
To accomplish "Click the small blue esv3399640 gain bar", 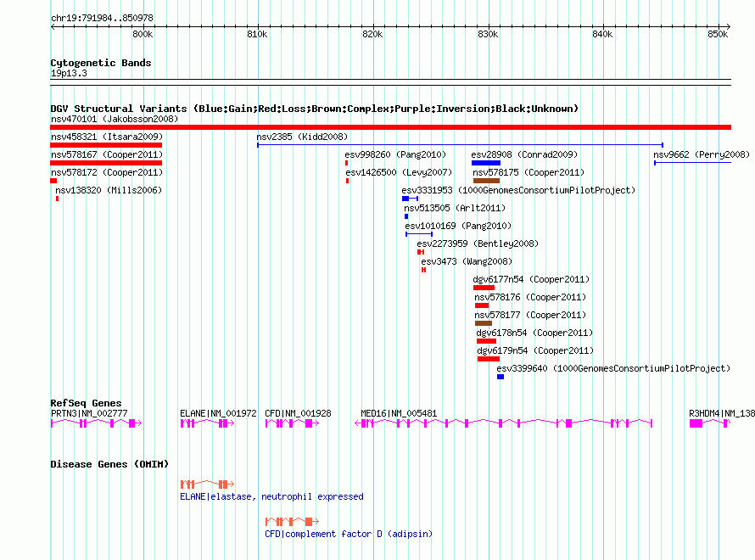I will point(501,377).
